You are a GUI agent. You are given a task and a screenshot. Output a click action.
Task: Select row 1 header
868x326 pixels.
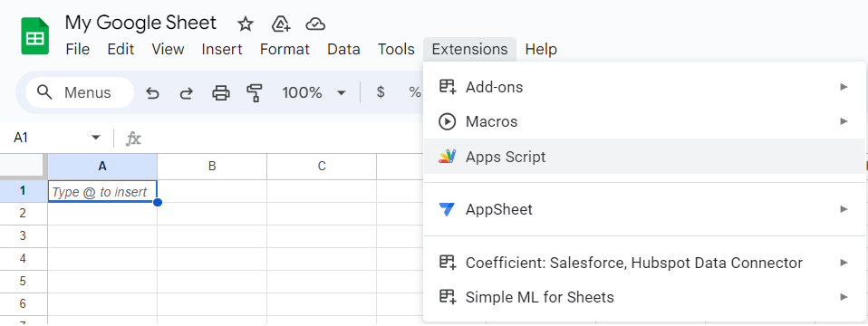(23, 191)
